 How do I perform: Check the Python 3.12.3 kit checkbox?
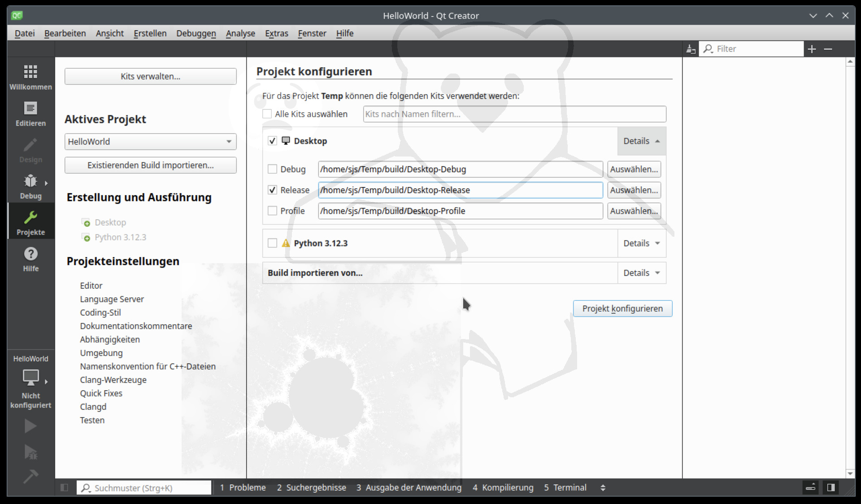click(x=272, y=243)
